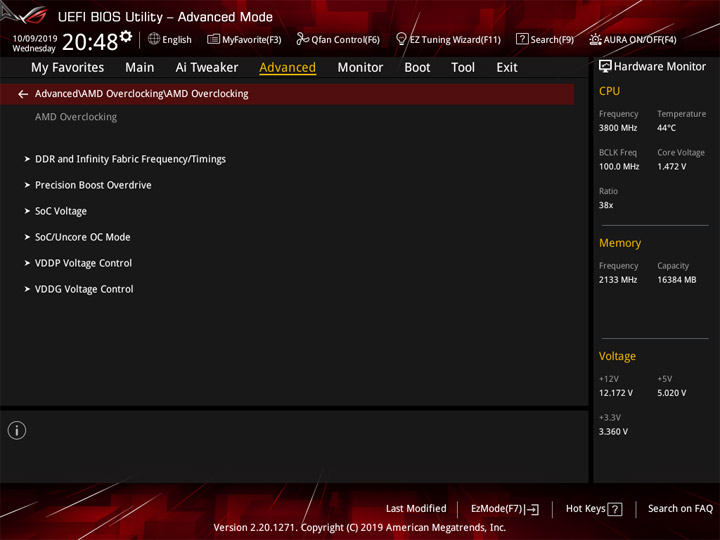This screenshot has width=720, height=540.
Task: Click the greyed AMD Overclocking heading
Action: tap(76, 117)
